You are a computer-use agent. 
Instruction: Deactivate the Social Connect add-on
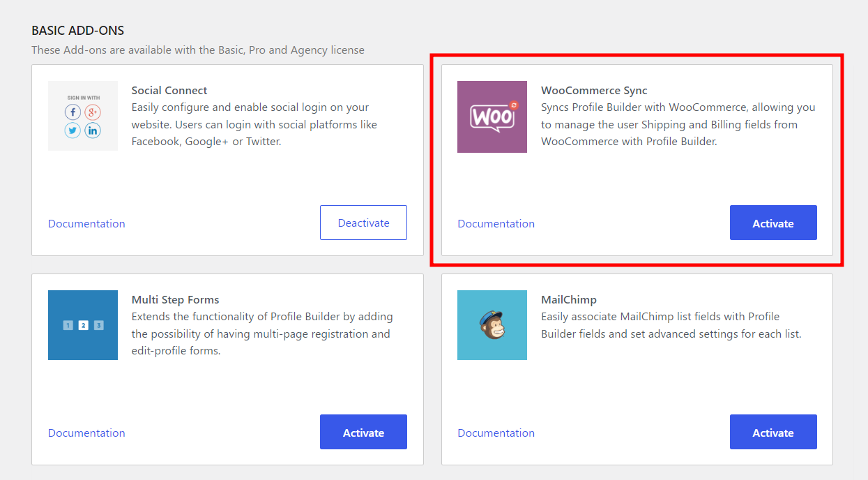click(363, 223)
